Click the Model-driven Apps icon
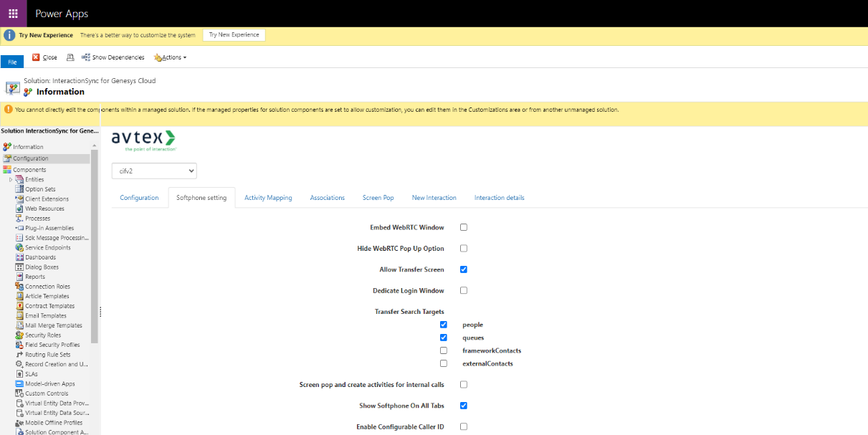The height and width of the screenshot is (435, 868). pyautogui.click(x=19, y=383)
